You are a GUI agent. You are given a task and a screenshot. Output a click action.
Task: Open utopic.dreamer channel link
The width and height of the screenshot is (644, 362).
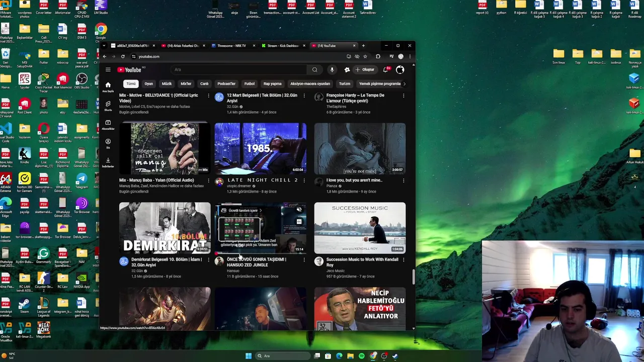[x=239, y=186]
